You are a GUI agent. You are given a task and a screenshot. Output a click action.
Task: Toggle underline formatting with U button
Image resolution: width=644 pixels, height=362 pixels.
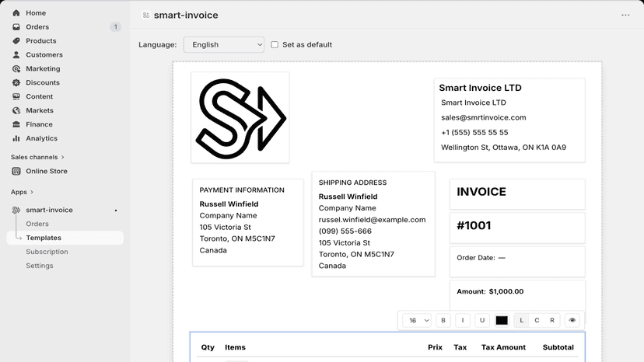click(482, 320)
